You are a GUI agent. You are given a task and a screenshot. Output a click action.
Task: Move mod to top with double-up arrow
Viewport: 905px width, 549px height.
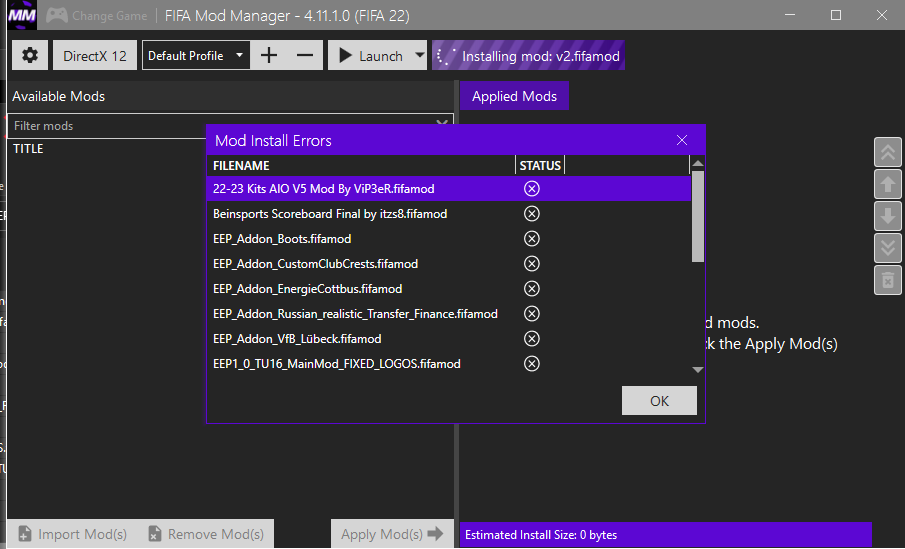(888, 152)
